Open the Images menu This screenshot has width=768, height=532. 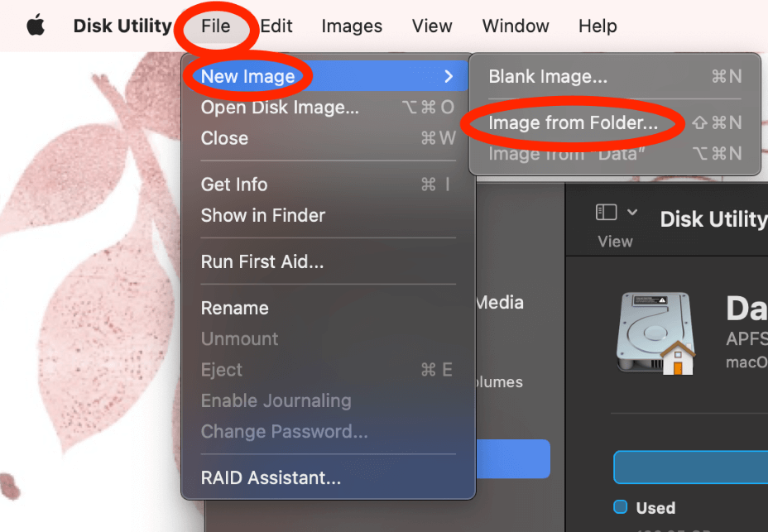(x=352, y=26)
